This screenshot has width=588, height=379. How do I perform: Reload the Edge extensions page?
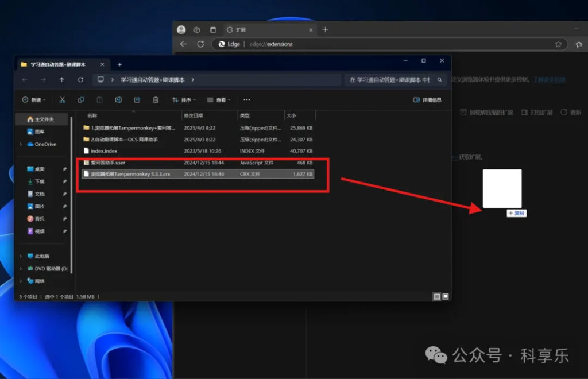click(200, 44)
